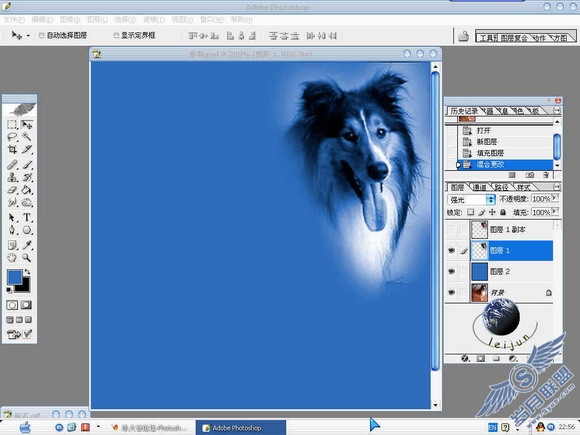This screenshot has width=580, height=435.
Task: Open the 选择 menu
Action: pos(125,20)
